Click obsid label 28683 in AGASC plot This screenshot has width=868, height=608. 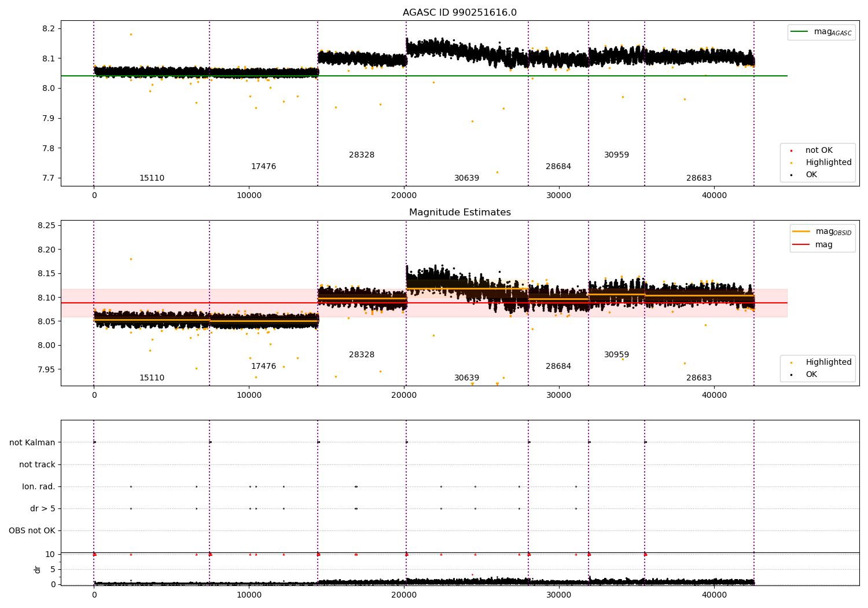pyautogui.click(x=699, y=178)
